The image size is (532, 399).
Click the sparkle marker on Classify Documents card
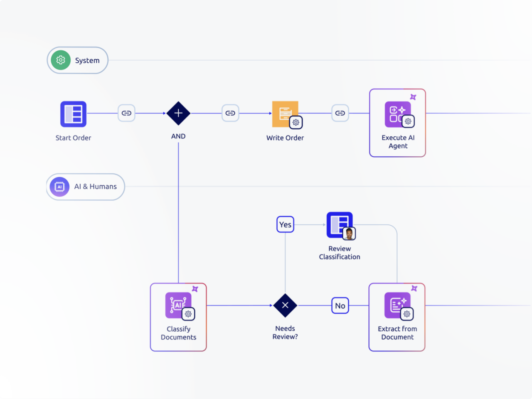(x=195, y=288)
